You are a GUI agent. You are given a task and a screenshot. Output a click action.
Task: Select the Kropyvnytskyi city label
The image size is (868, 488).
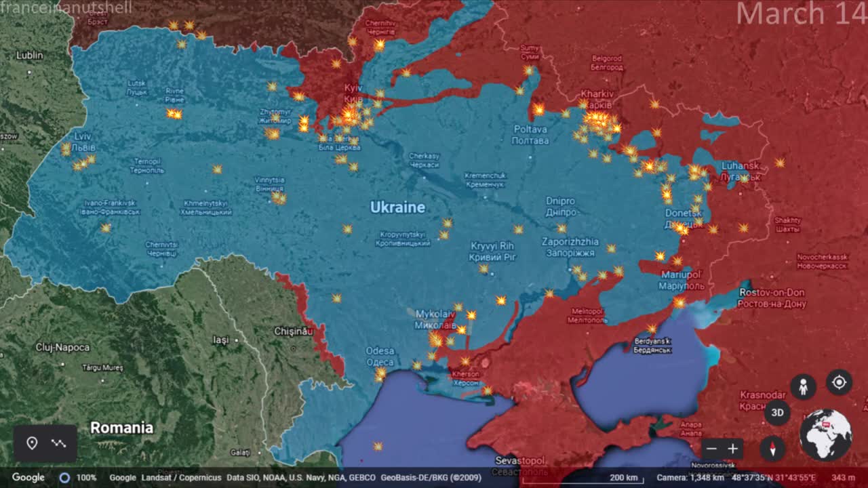pyautogui.click(x=403, y=238)
